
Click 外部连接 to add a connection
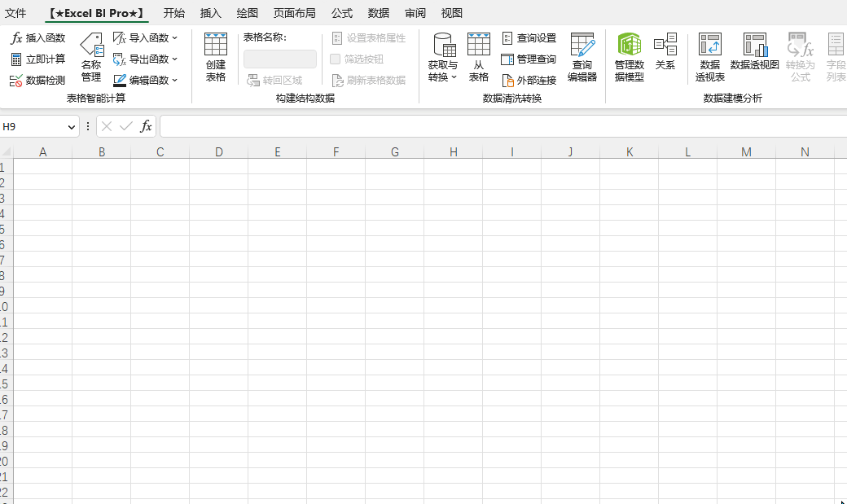(529, 79)
